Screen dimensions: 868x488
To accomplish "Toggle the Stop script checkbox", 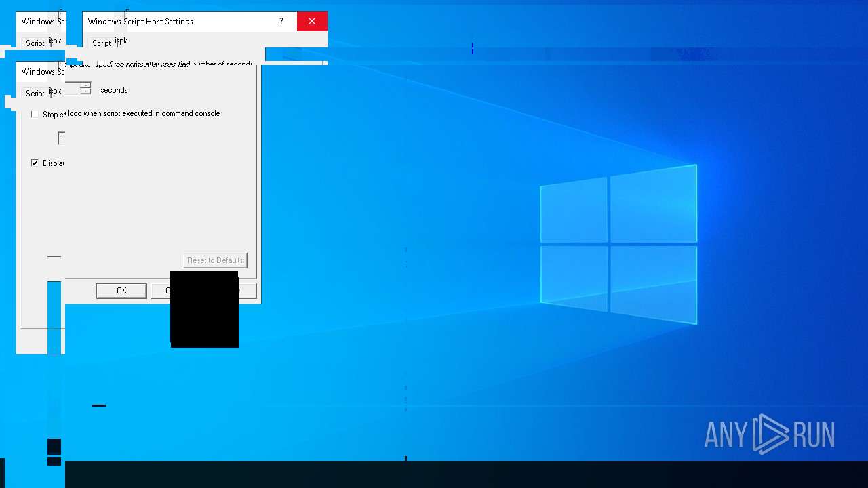I will [x=34, y=115].
